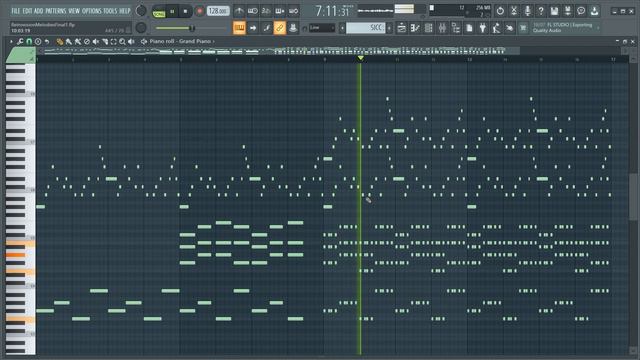Select the Draw pencil tool
The width and height of the screenshot is (640, 360).
click(x=60, y=41)
